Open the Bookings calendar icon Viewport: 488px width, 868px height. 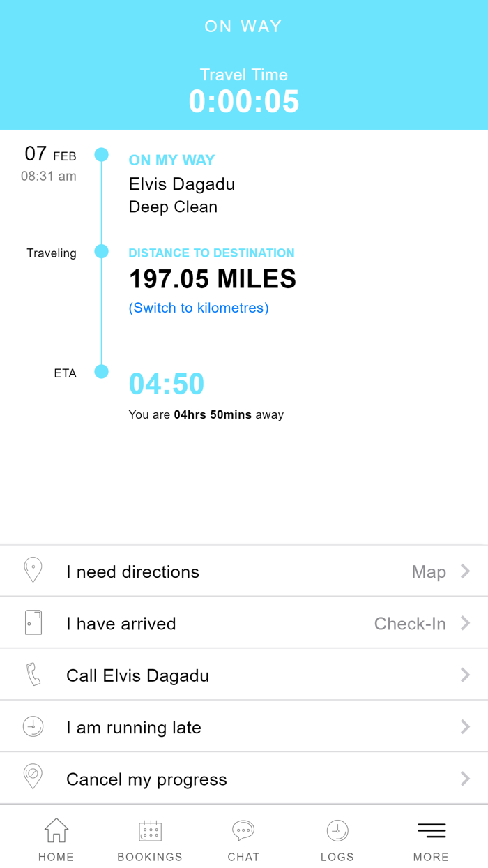[150, 830]
